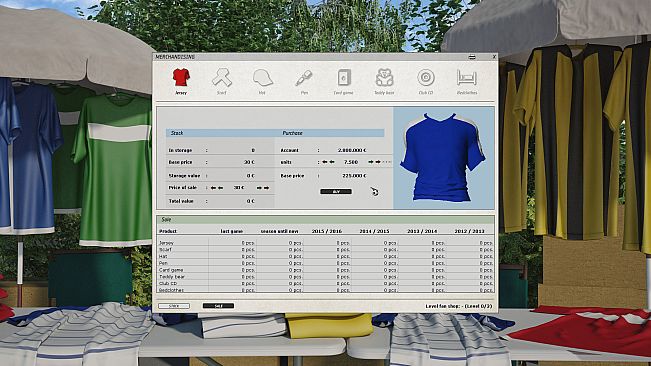Click the Stock section header

[x=177, y=133]
